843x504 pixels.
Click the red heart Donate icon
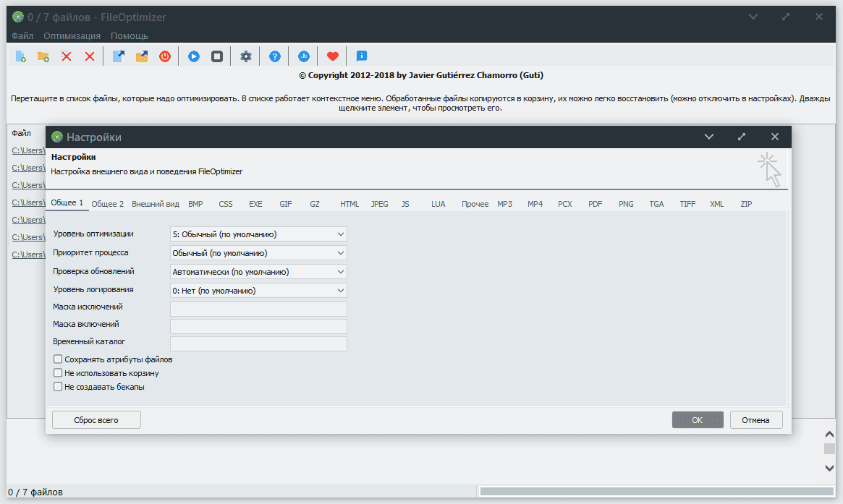333,56
